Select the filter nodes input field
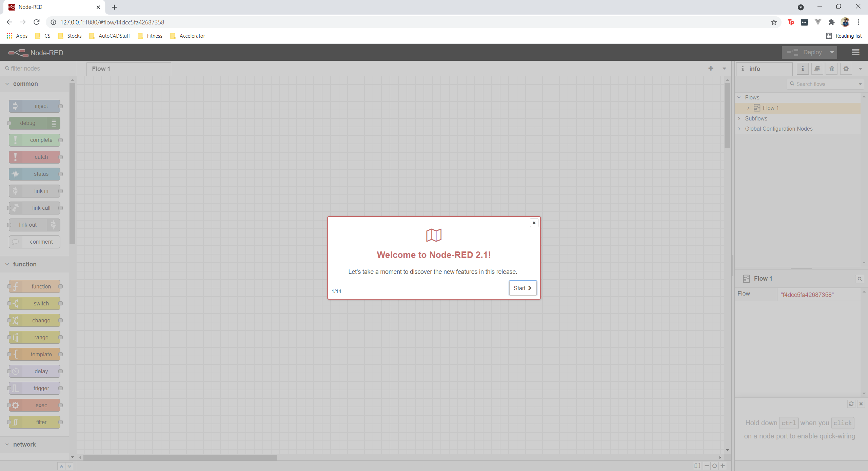 point(39,69)
